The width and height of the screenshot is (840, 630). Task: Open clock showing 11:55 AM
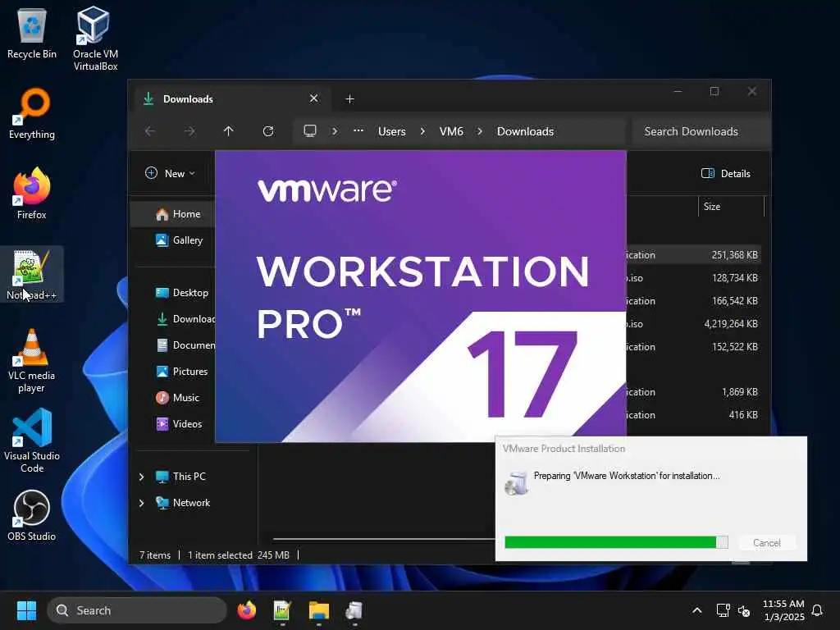pos(783,610)
